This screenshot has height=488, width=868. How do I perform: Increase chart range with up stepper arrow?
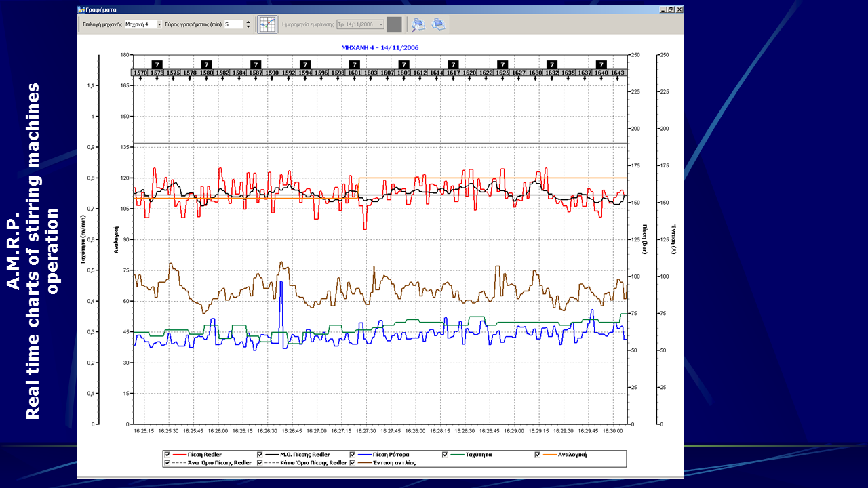[248, 22]
